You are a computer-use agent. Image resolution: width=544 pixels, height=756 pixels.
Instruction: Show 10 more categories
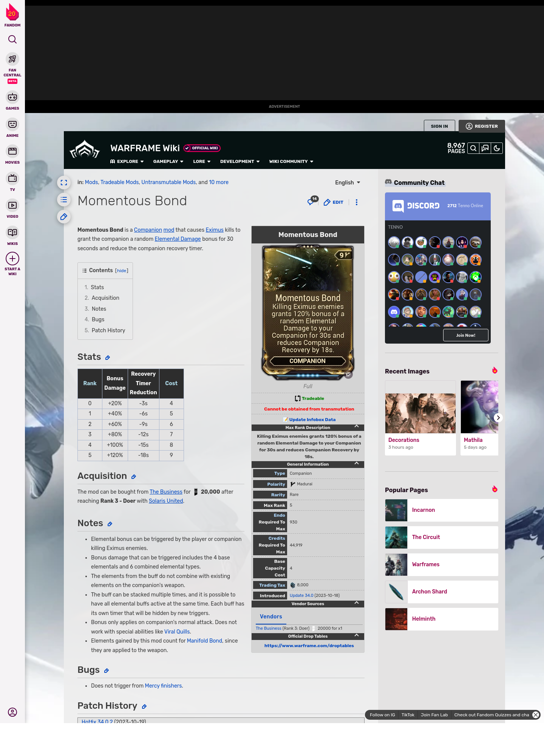pyautogui.click(x=219, y=182)
